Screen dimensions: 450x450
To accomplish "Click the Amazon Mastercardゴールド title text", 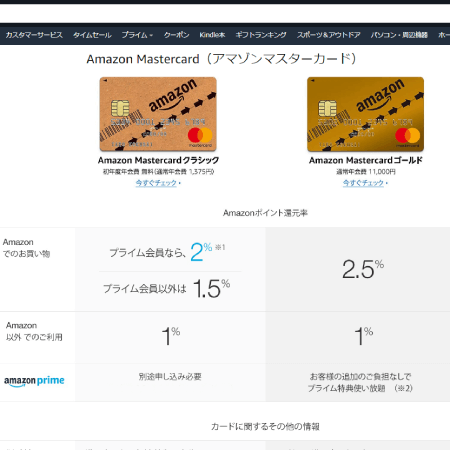I will (x=366, y=160).
